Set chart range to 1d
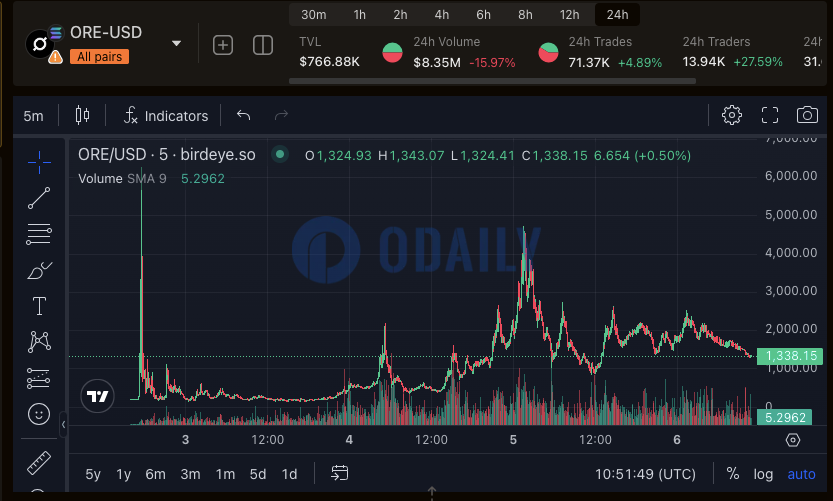833x501 pixels. 290,474
